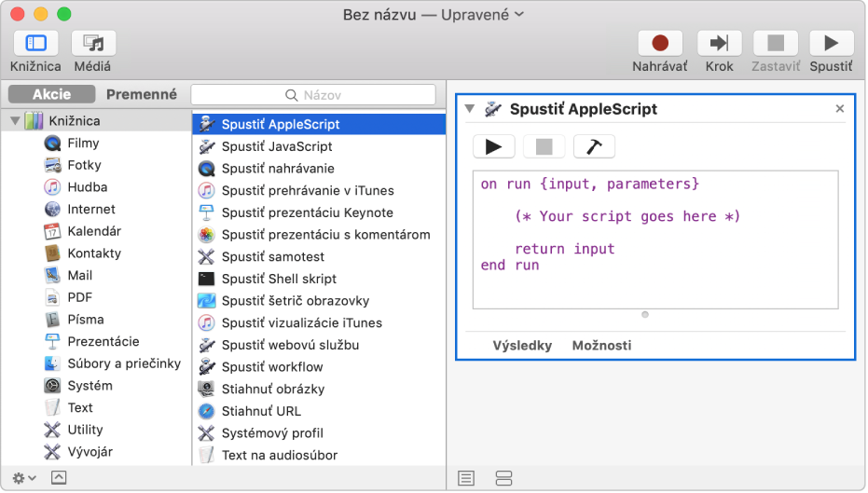Select Spustiť vizualizácie iTunes action
The width and height of the screenshot is (868, 493).
(319, 323)
